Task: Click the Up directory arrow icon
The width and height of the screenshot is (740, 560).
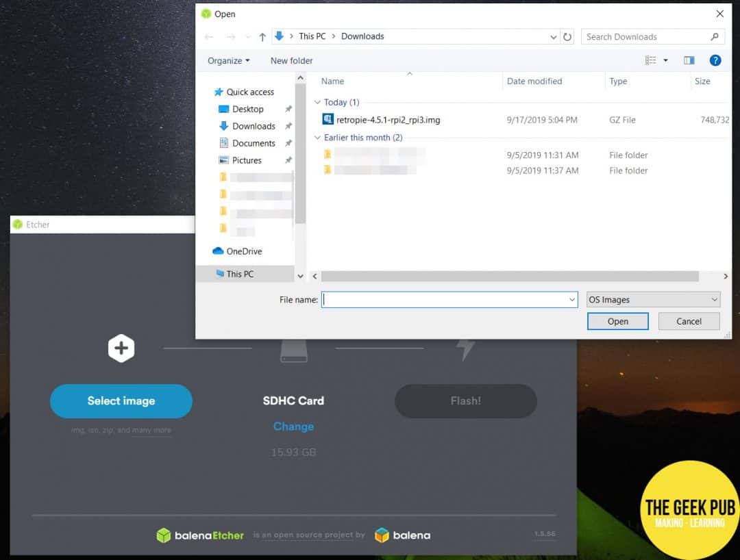Action: 262,37
